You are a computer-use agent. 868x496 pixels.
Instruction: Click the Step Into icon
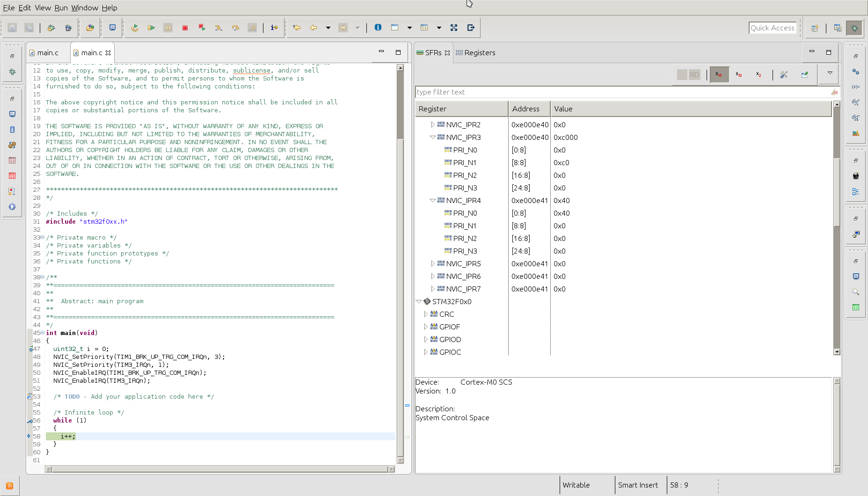pyautogui.click(x=219, y=28)
